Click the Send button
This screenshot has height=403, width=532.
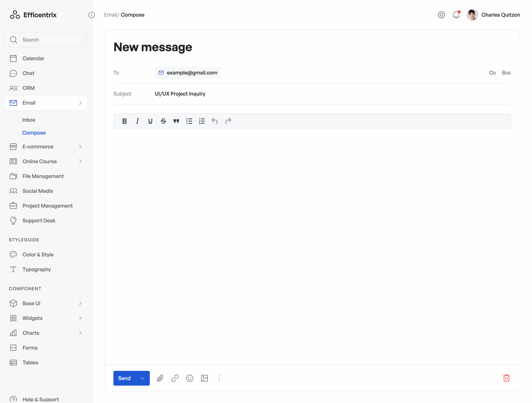click(124, 378)
